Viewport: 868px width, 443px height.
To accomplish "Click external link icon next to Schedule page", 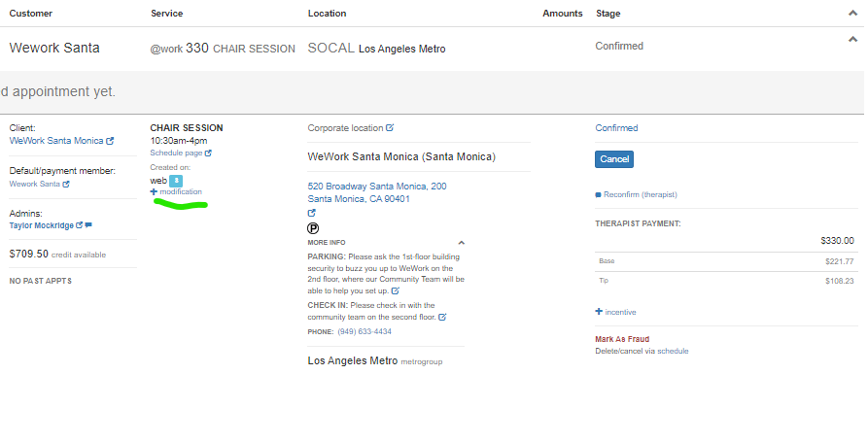I will (x=208, y=153).
